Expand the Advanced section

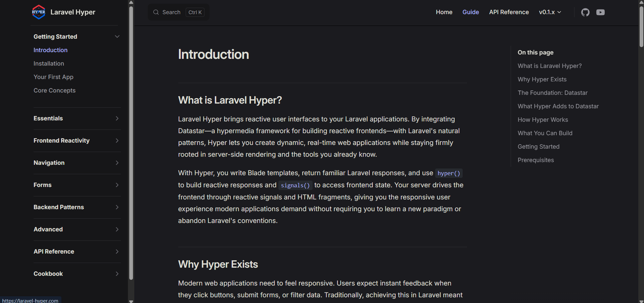click(x=117, y=229)
